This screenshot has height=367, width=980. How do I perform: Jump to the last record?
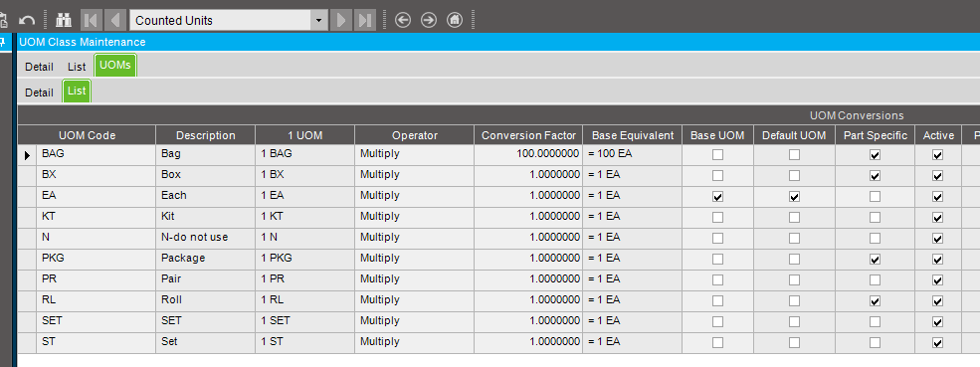click(365, 20)
